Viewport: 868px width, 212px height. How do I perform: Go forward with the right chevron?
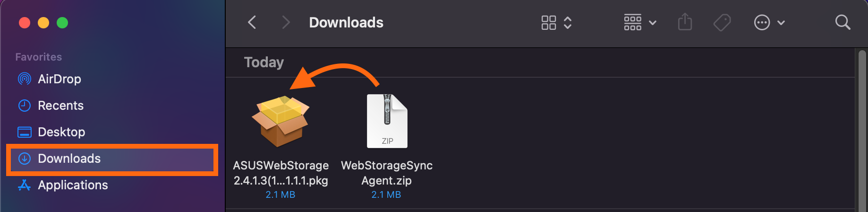pyautogui.click(x=286, y=22)
